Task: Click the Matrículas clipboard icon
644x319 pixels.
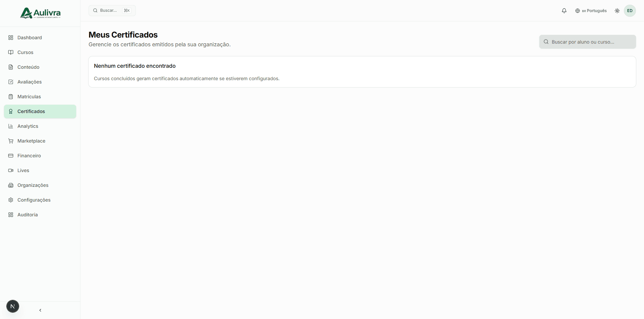Action: [11, 97]
